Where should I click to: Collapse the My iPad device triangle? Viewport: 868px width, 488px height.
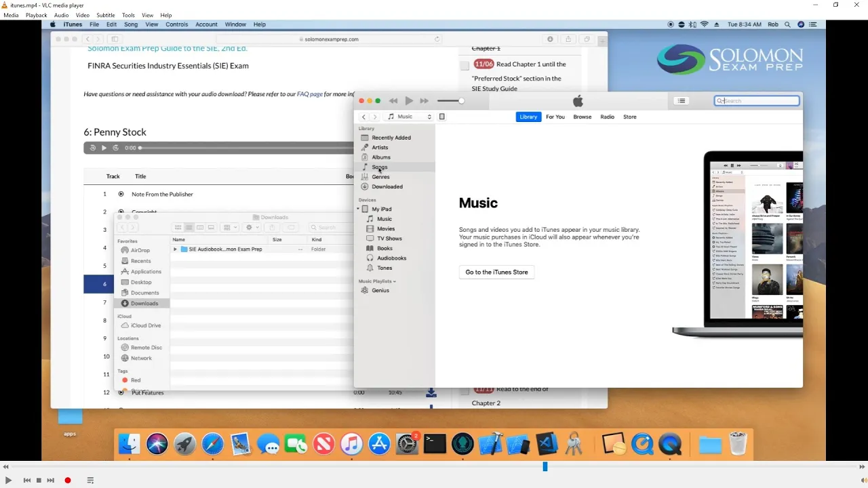point(359,209)
